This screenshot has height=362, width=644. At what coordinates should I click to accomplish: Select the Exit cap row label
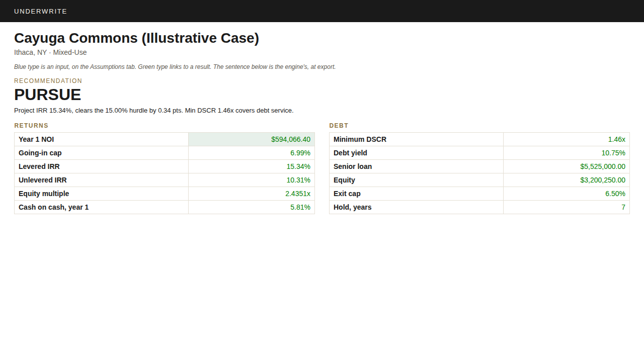[x=347, y=194]
